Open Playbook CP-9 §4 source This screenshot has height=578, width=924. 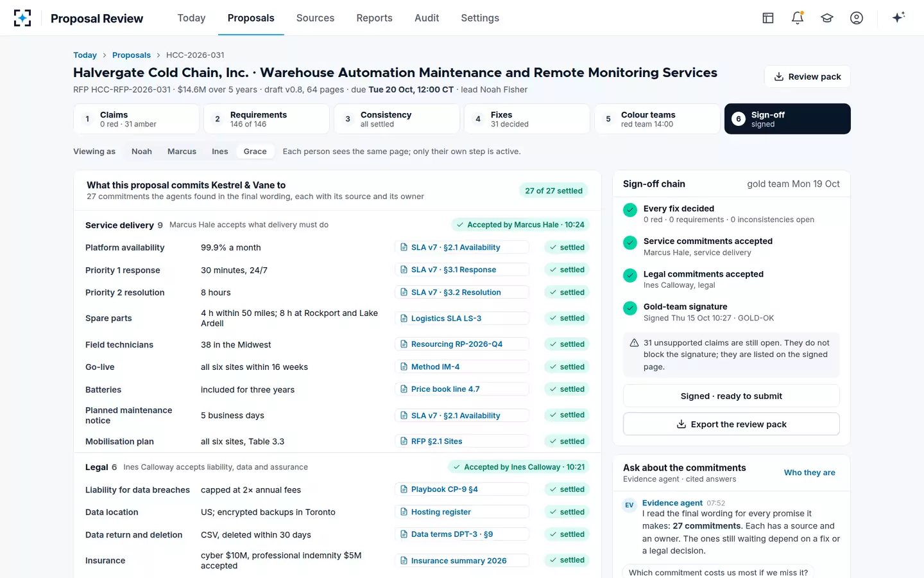coord(462,489)
